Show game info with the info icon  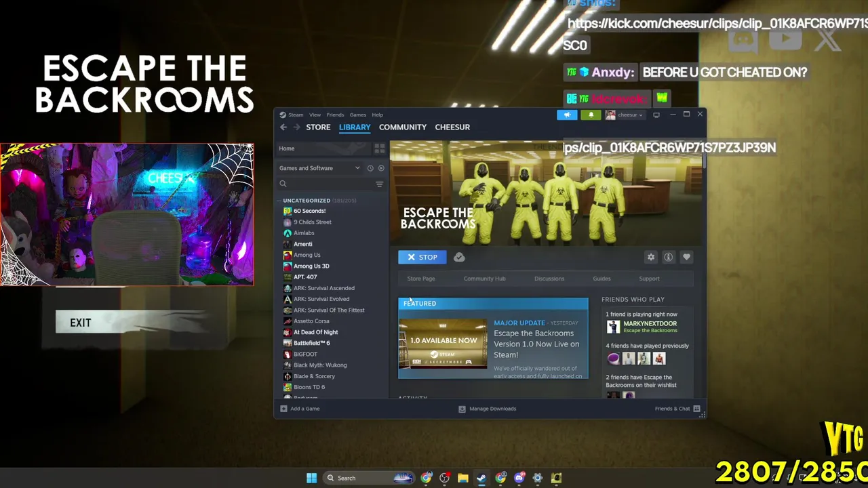point(669,257)
